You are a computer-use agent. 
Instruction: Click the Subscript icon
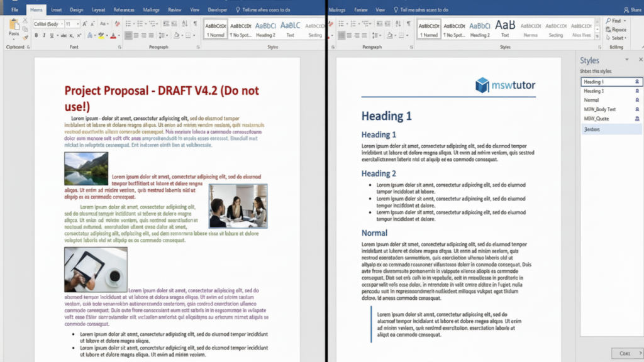click(x=71, y=35)
